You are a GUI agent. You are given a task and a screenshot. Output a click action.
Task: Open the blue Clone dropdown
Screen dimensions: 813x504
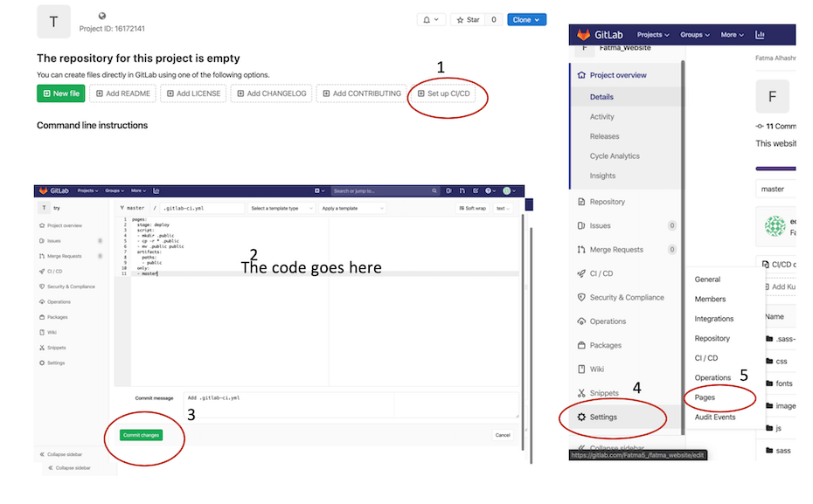point(526,20)
